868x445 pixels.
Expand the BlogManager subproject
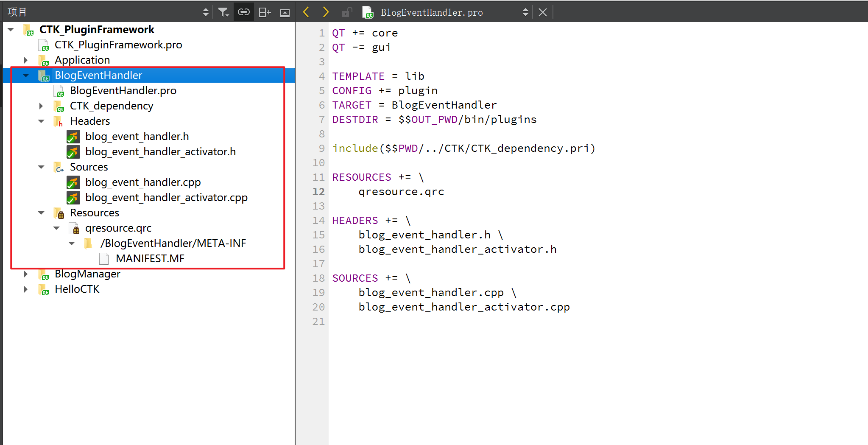tap(26, 274)
